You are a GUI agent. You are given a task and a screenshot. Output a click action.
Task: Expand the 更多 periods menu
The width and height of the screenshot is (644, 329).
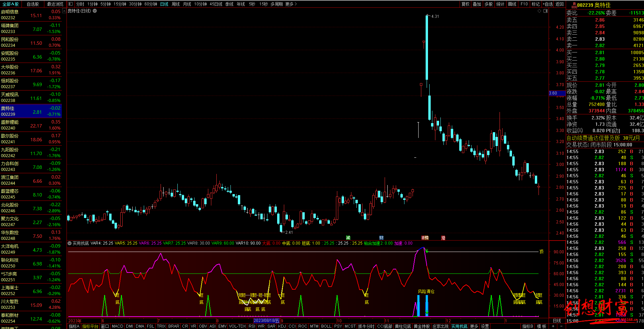tap(291, 4)
